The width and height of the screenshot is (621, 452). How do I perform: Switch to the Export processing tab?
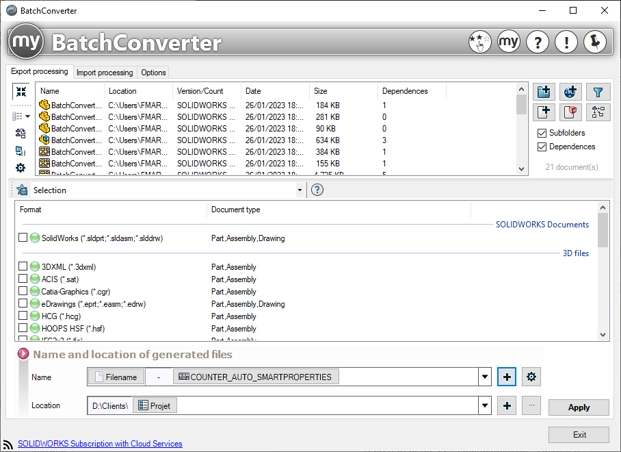[39, 72]
